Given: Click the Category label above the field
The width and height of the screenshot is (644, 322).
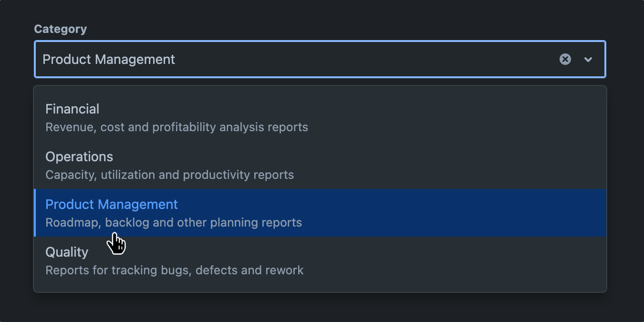Looking at the screenshot, I should click(x=60, y=29).
